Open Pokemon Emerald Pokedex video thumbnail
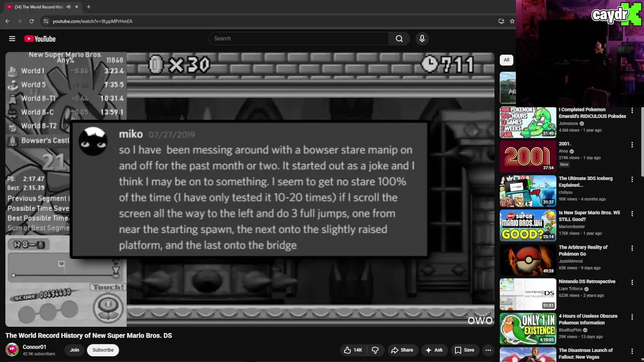The image size is (644, 362). click(528, 122)
